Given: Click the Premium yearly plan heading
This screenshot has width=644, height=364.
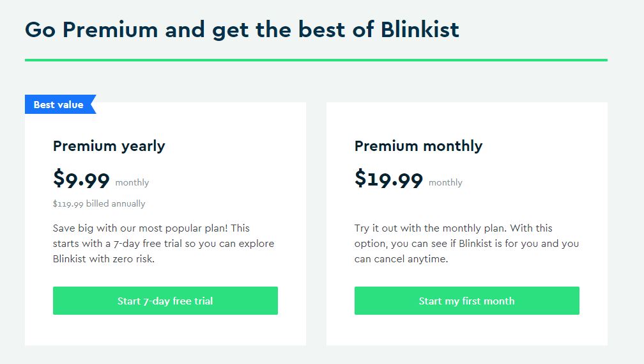Looking at the screenshot, I should [109, 146].
